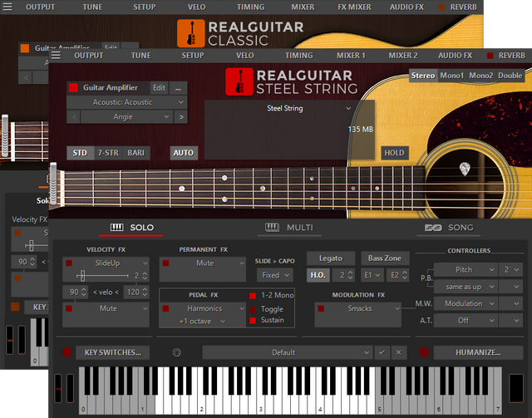Click the previous amplifier preset arrow
The width and height of the screenshot is (532, 418).
[x=74, y=116]
